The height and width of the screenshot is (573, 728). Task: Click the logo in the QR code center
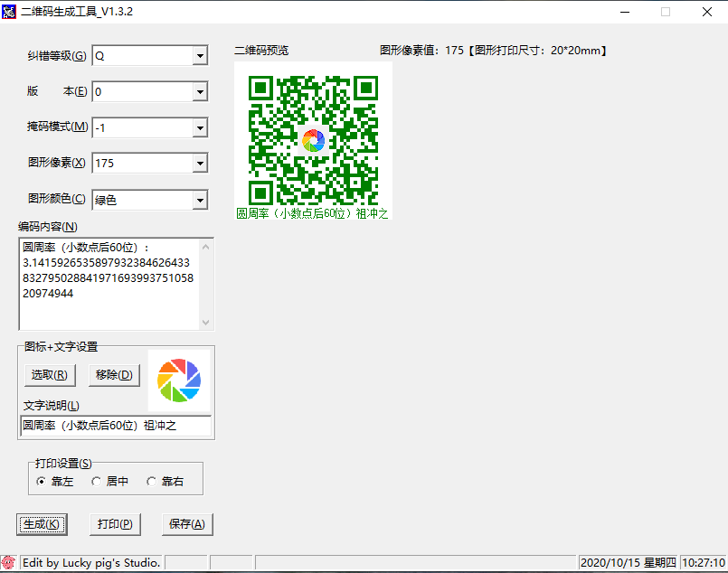(x=313, y=140)
